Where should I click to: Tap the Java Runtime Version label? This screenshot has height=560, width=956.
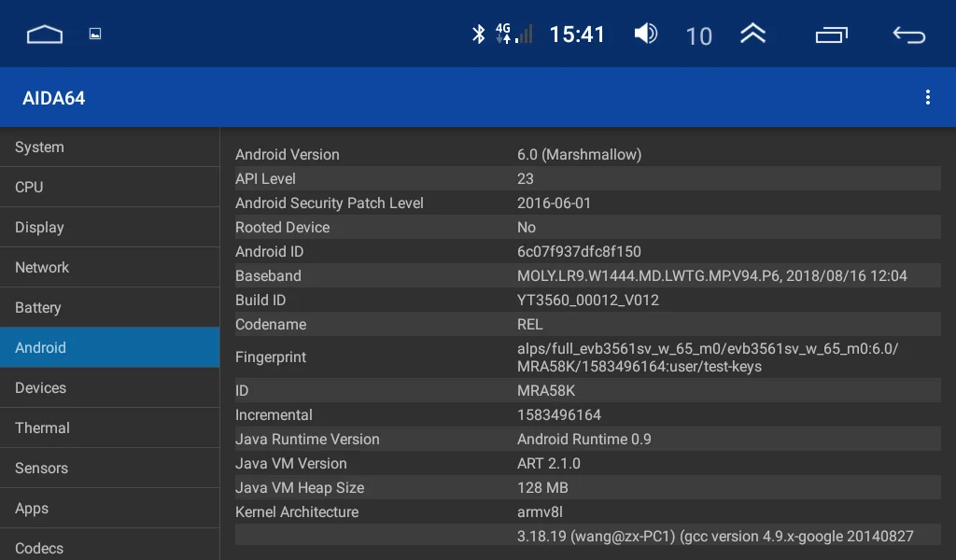tap(307, 440)
